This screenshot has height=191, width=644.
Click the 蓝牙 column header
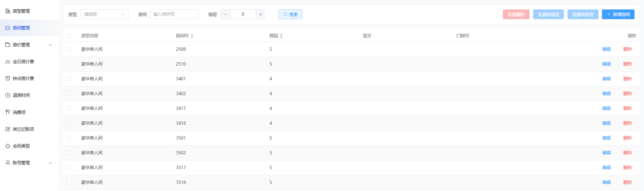point(367,36)
